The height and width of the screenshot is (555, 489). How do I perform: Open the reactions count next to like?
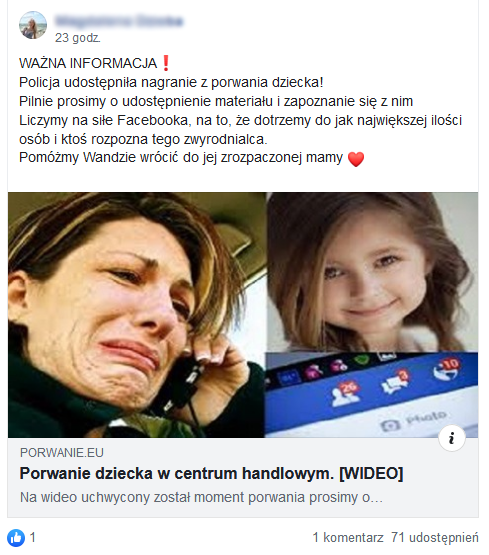pos(33,538)
